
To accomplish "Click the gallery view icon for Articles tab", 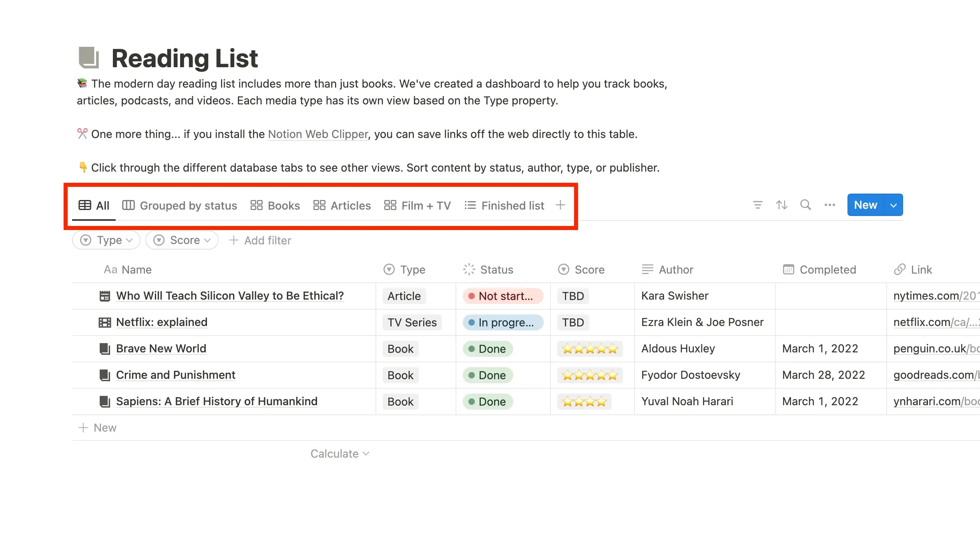I will click(x=319, y=206).
